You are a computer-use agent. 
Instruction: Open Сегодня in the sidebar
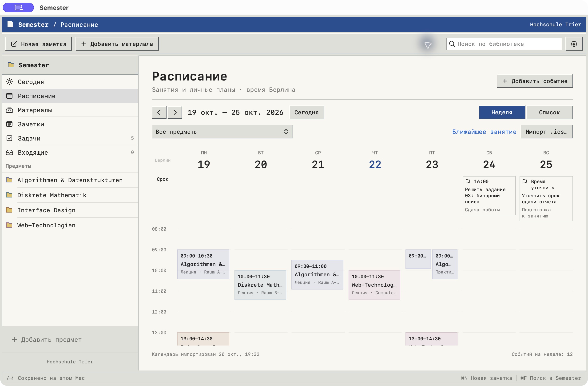click(x=70, y=82)
